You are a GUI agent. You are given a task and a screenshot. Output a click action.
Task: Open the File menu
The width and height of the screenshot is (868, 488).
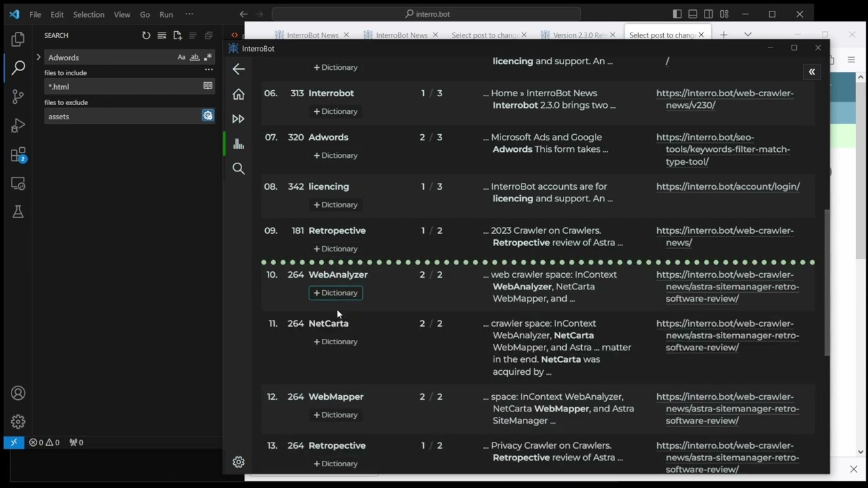(35, 14)
